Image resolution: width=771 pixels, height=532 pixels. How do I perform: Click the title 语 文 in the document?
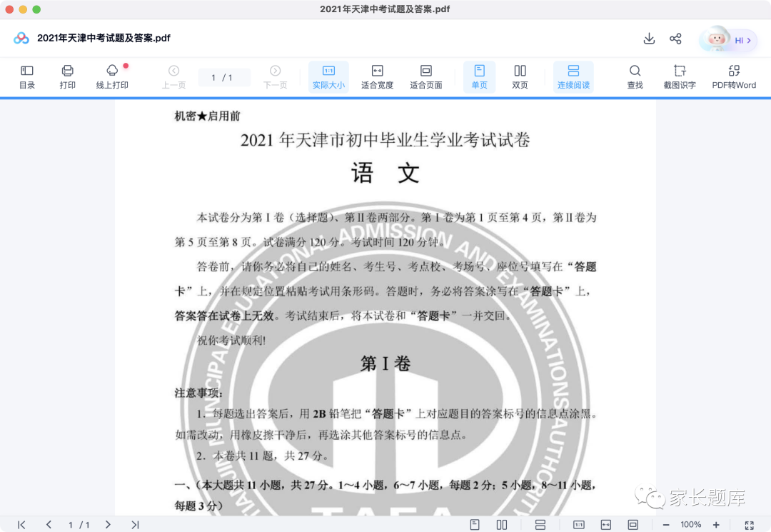click(x=385, y=173)
